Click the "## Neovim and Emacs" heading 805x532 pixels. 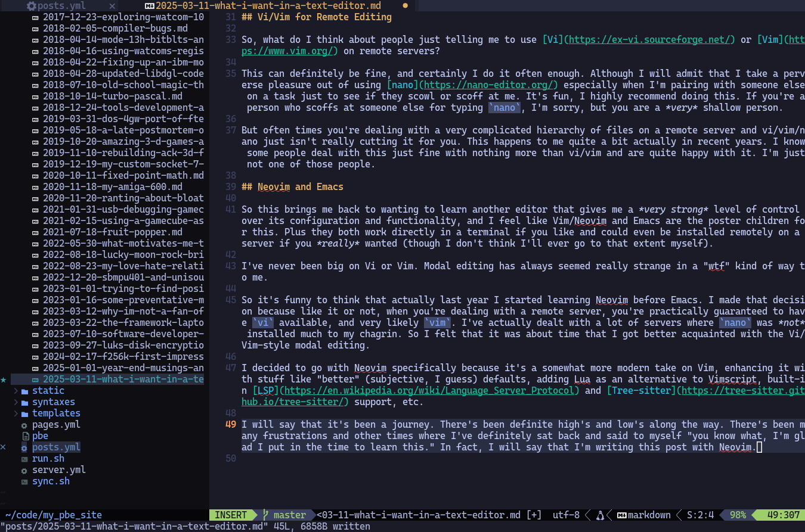click(292, 187)
